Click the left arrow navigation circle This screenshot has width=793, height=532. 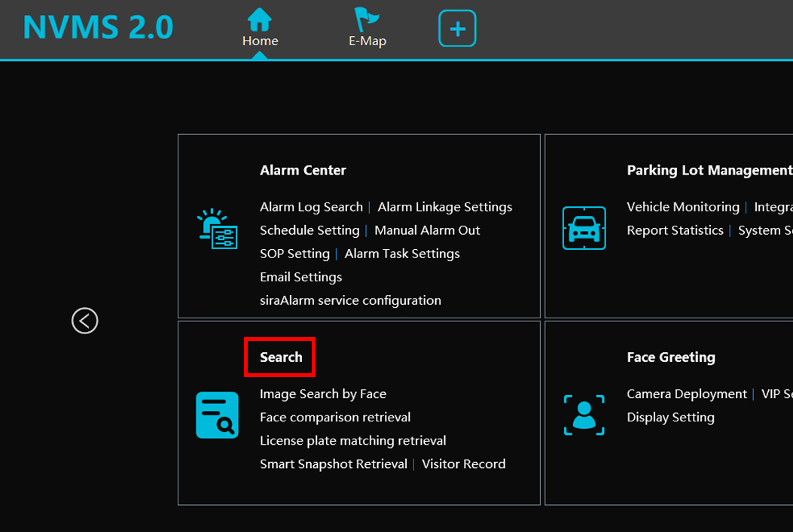(x=85, y=321)
